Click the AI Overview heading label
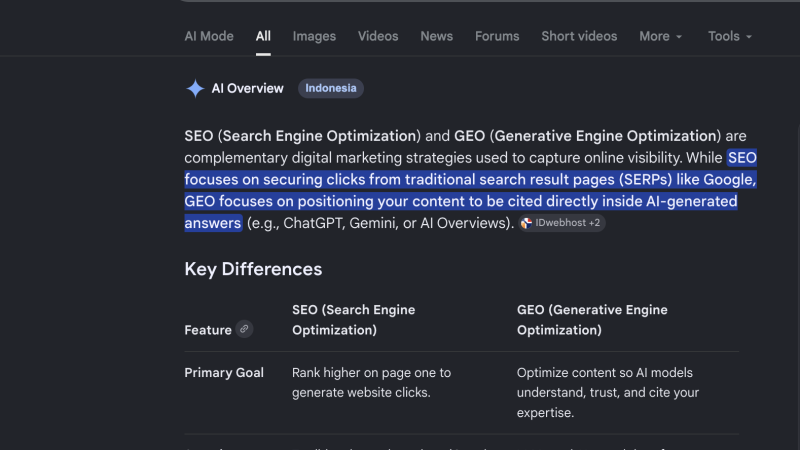The width and height of the screenshot is (800, 450). [247, 88]
